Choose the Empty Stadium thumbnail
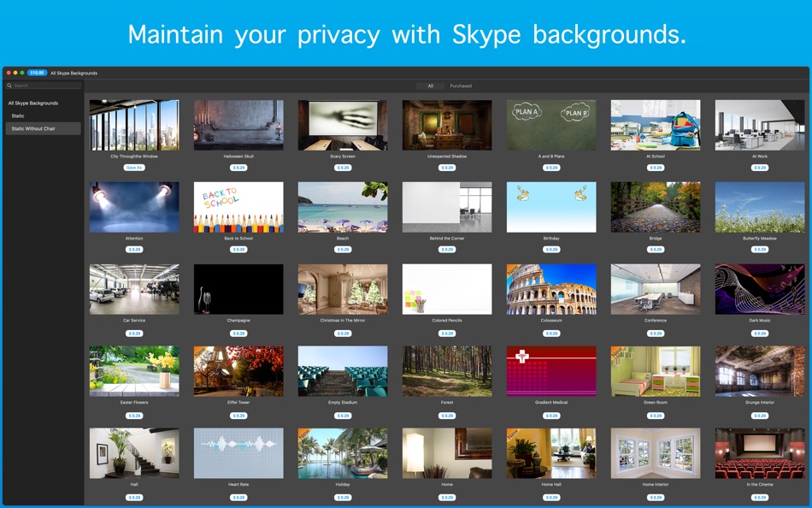The image size is (812, 508). pyautogui.click(x=343, y=371)
